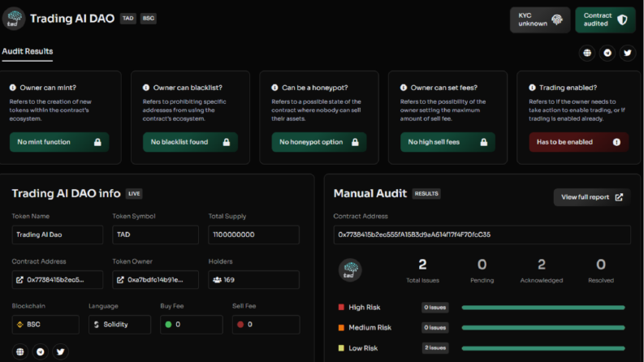Click green dot in Buy Fee
Viewport: 644px width, 362px height.
coord(168,325)
